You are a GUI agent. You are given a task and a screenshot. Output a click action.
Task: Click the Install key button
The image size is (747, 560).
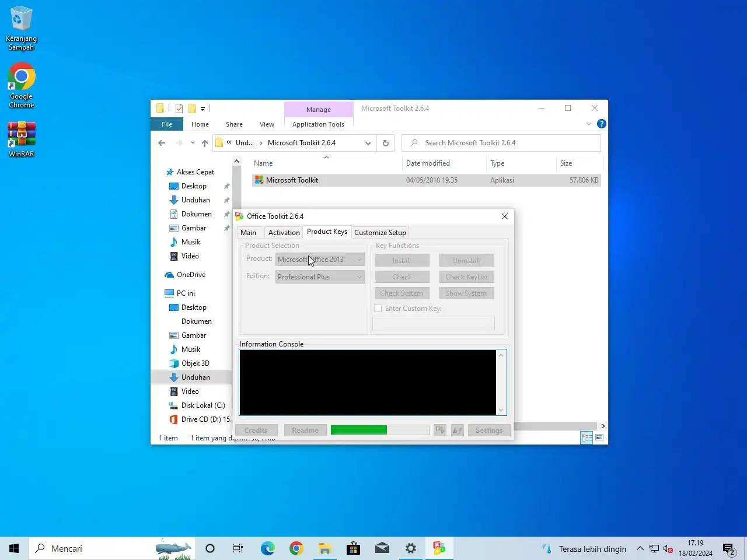click(x=402, y=261)
